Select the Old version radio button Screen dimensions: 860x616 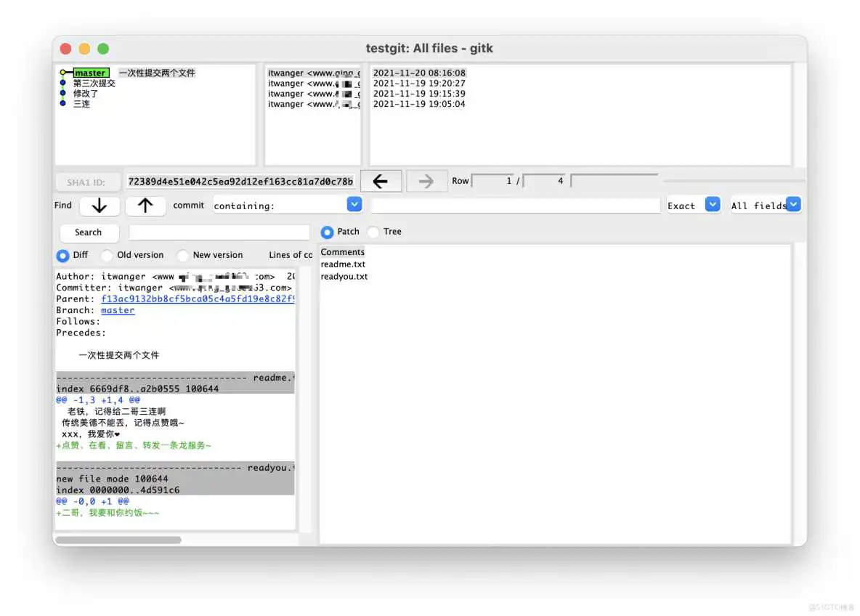[107, 255]
